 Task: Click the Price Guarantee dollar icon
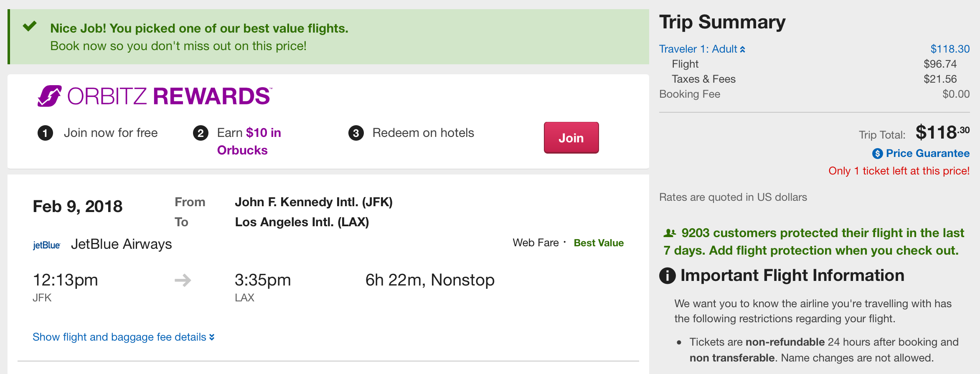tap(877, 154)
